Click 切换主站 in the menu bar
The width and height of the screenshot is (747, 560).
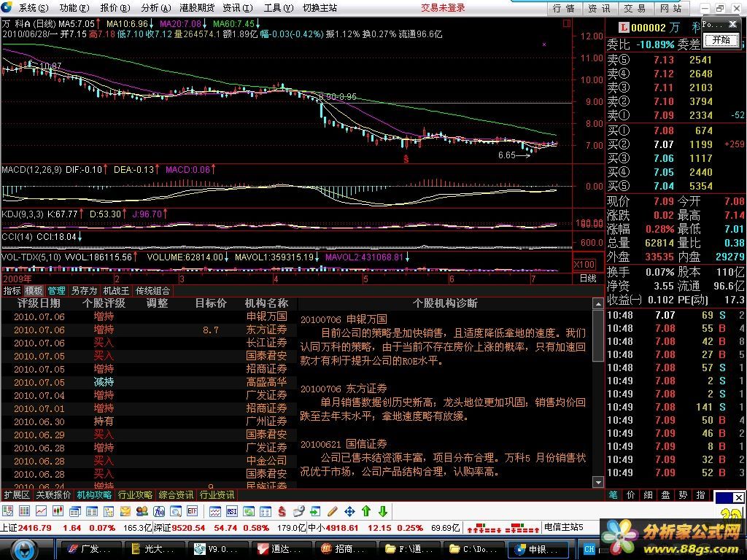tap(320, 7)
